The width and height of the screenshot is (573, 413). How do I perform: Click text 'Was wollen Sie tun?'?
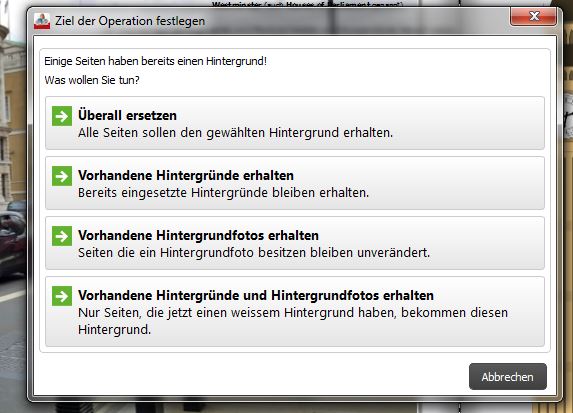tap(92, 80)
